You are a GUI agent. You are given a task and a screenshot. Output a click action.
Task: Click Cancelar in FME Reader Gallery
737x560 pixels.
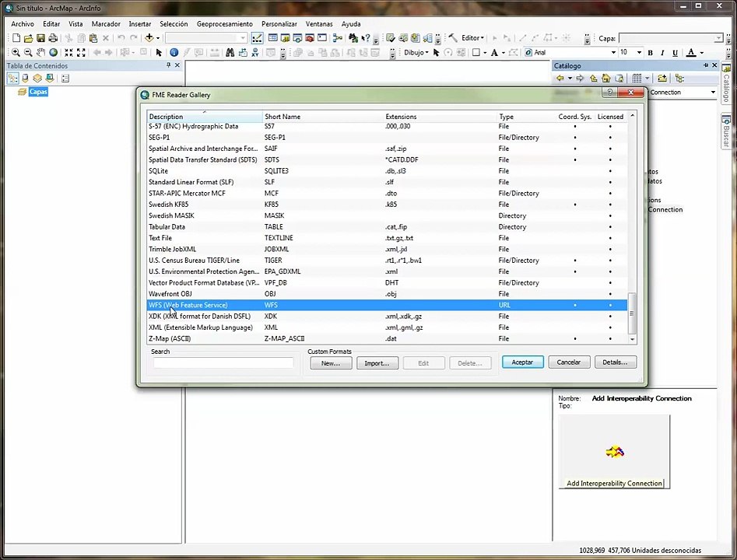pos(569,362)
